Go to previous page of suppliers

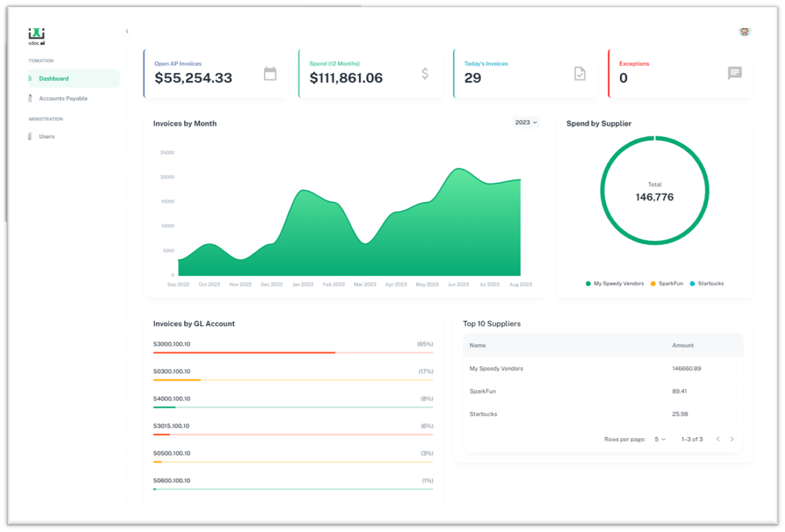[x=717, y=439]
